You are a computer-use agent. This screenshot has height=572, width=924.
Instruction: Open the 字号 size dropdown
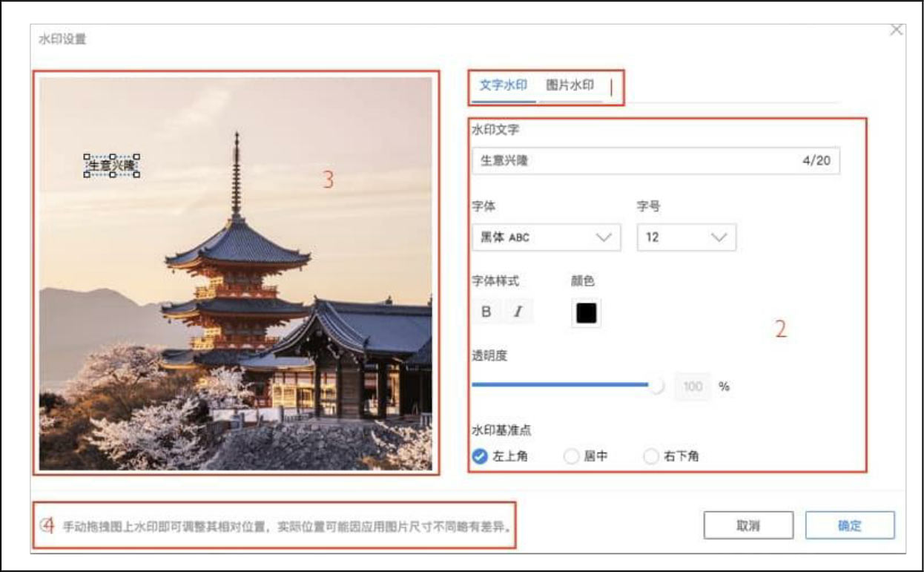pos(687,237)
